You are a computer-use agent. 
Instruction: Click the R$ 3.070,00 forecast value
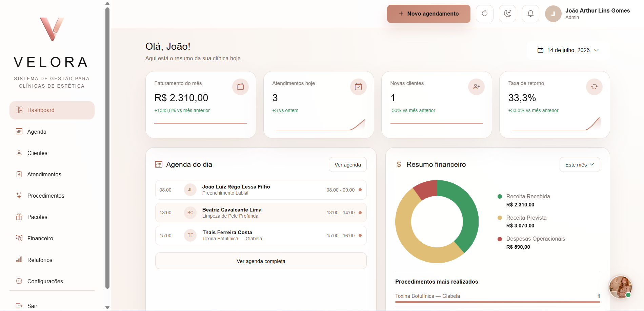(x=520, y=226)
